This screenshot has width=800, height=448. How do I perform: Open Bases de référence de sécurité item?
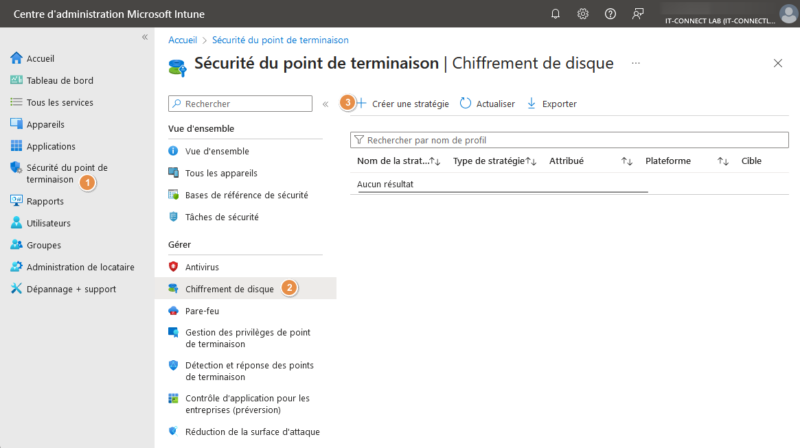(x=245, y=194)
